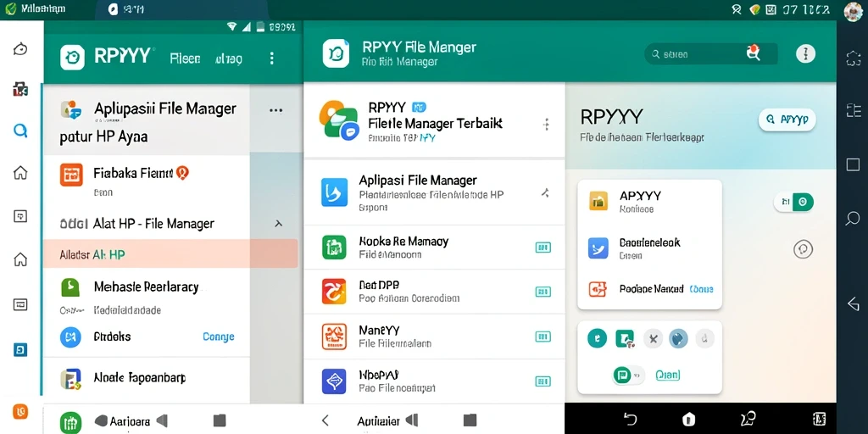Click the Qlanl link

click(667, 376)
